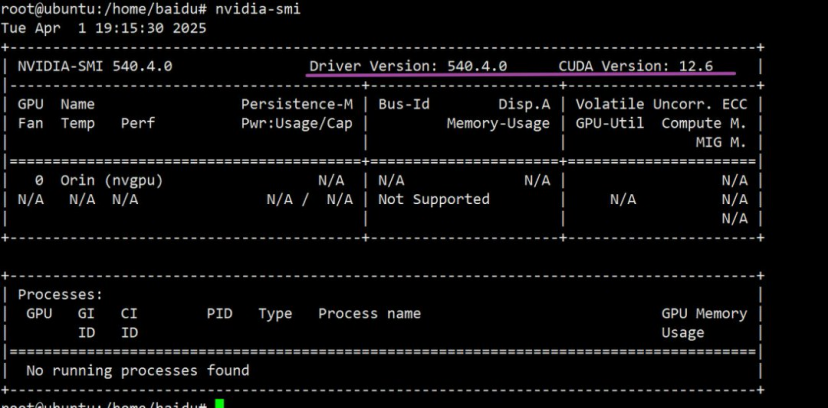This screenshot has width=828, height=408.
Task: Click the timestamp Tue Apr 1 19:15:30 2025
Action: pyautogui.click(x=104, y=28)
